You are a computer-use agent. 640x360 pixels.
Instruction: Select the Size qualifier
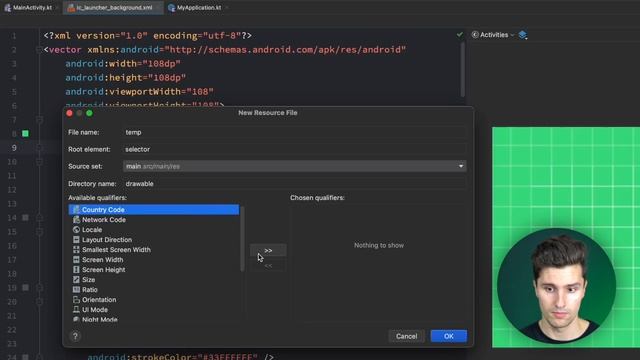click(154, 280)
